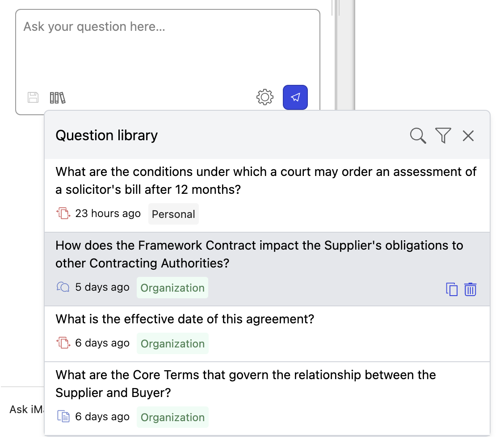
Task: Choose the effective date question
Action: point(185,319)
